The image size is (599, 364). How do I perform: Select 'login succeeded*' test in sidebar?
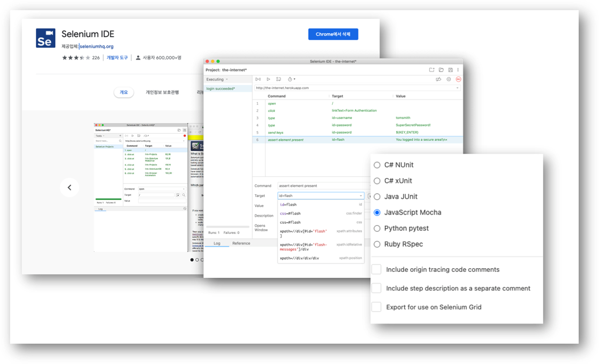tap(228, 89)
